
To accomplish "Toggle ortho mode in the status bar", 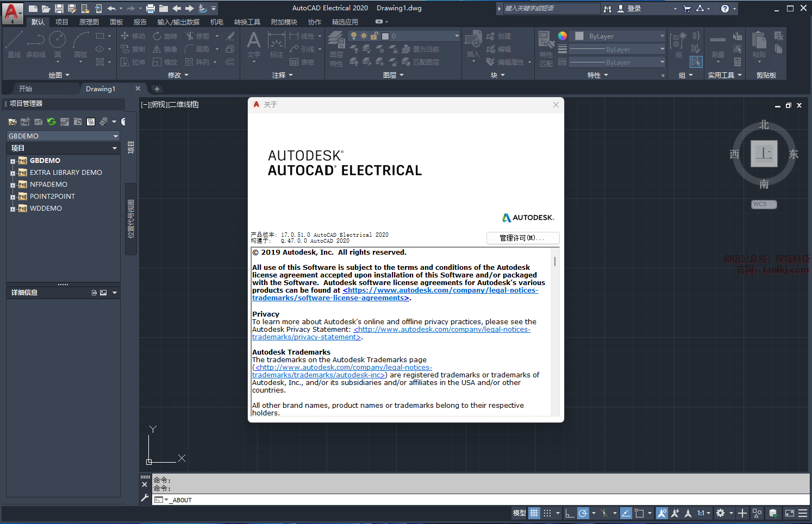I will click(x=569, y=513).
